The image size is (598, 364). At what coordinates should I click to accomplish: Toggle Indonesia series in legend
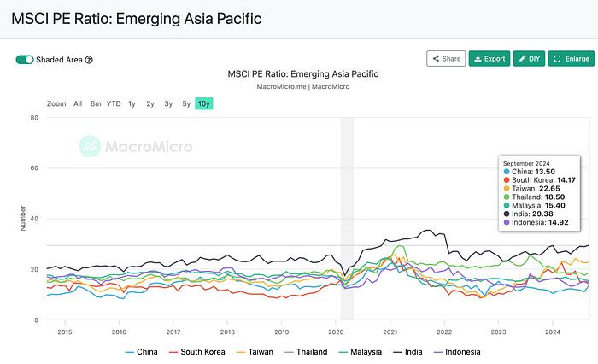(x=457, y=352)
